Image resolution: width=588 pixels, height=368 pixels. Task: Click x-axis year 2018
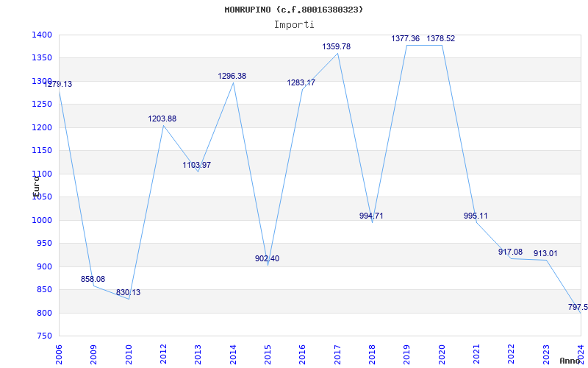372,355
